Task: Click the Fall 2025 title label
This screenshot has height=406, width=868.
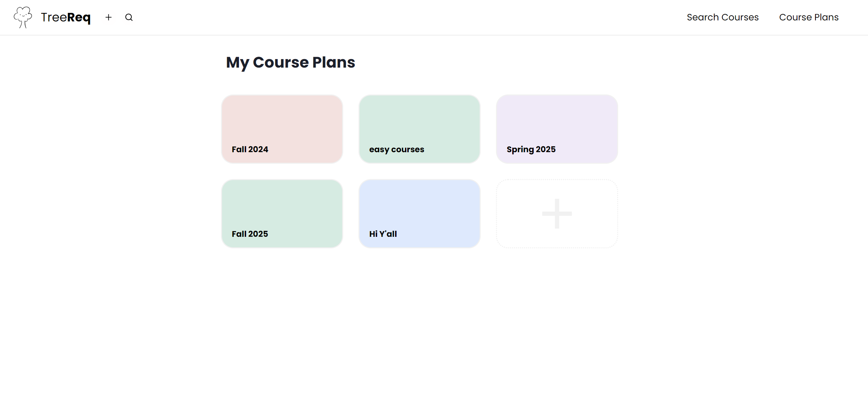Action: pyautogui.click(x=250, y=234)
